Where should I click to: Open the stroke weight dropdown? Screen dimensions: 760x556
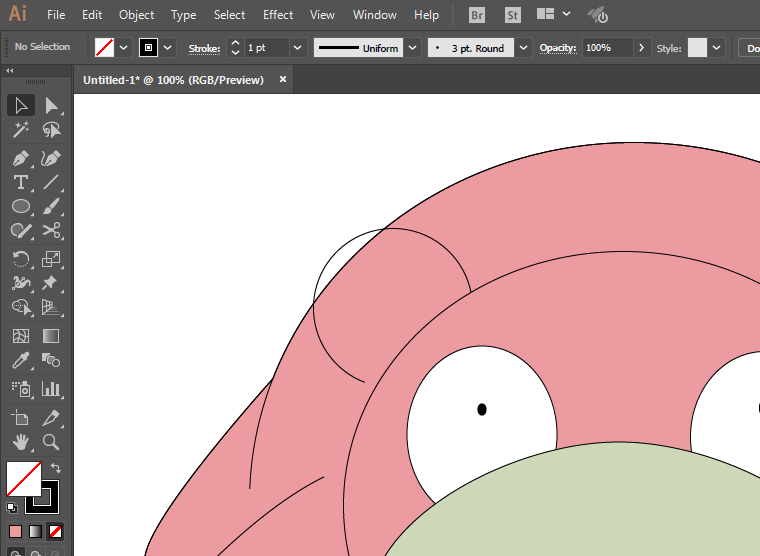(298, 48)
